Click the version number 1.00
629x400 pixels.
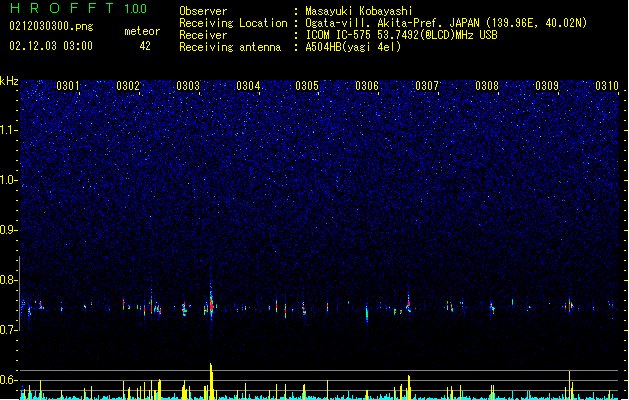[x=136, y=8]
